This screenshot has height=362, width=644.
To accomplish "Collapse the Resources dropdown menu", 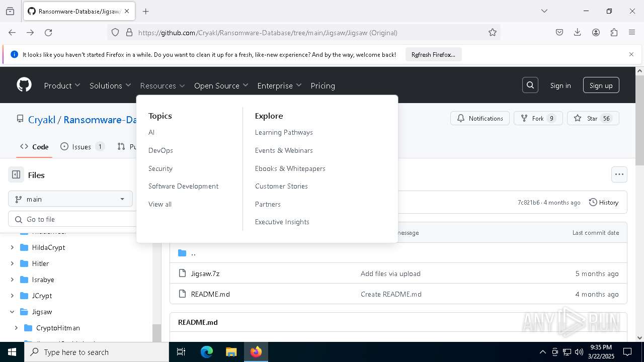I will (x=163, y=85).
